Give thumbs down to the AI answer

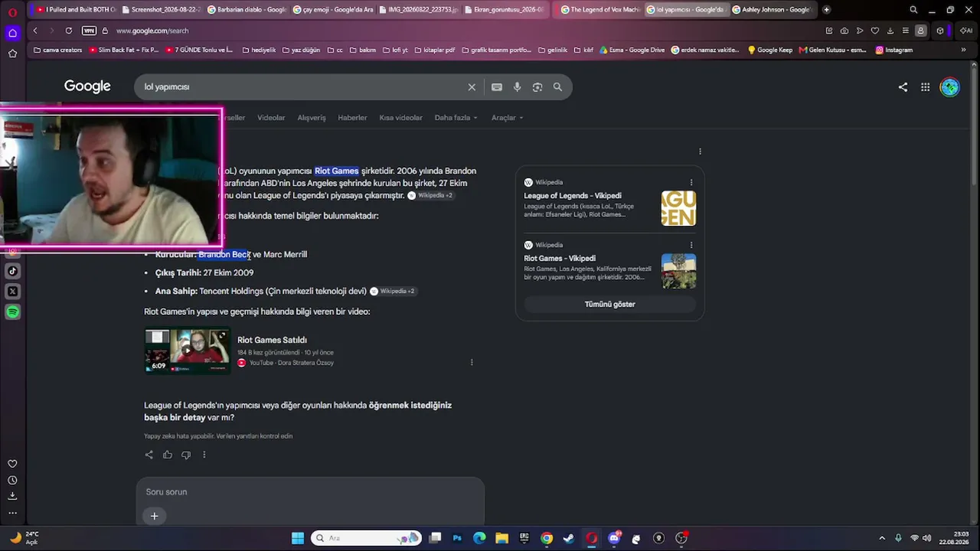pos(186,455)
